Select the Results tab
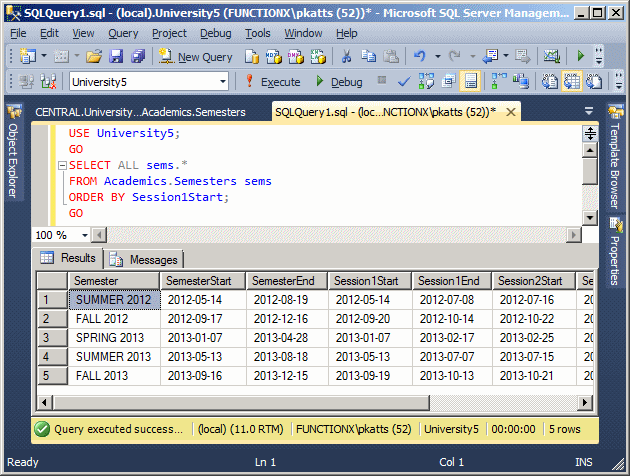This screenshot has width=630, height=476. (68, 258)
